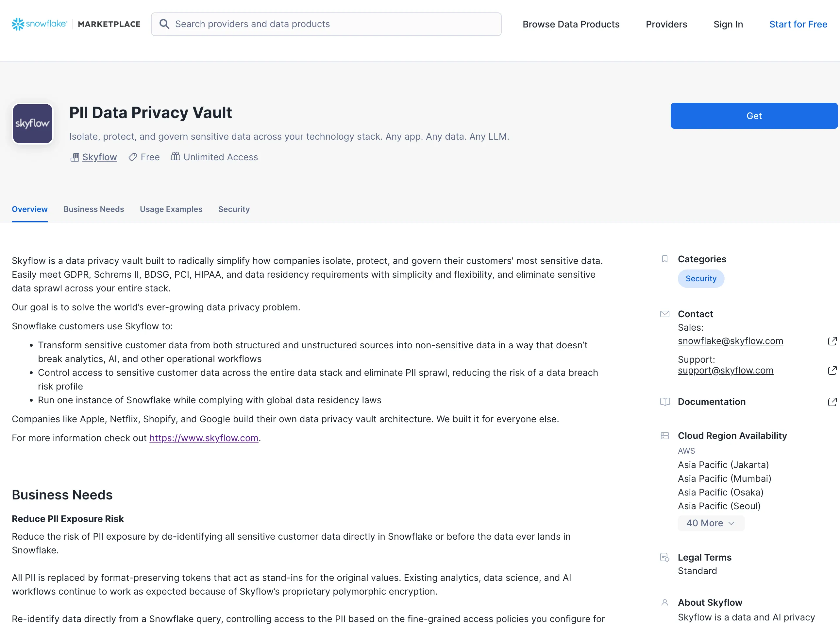Click the Contact envelope icon
840x626 pixels.
[x=665, y=314]
